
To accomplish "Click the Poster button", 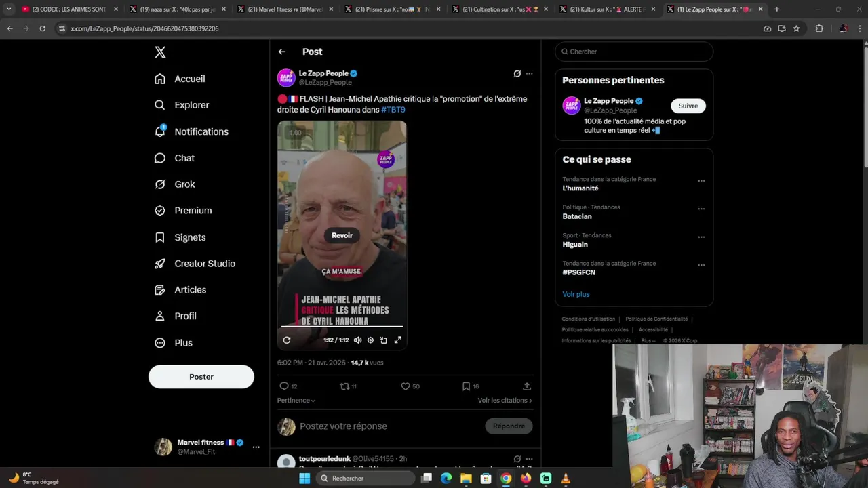I will pos(201,377).
